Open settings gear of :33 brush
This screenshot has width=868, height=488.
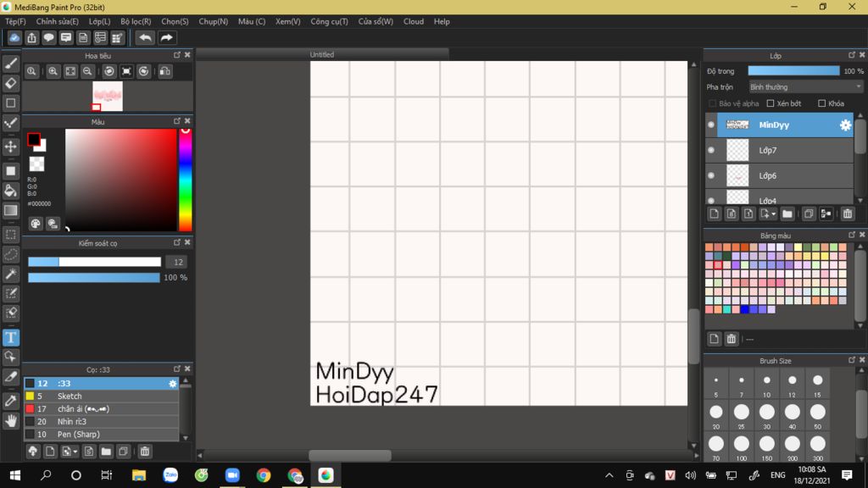[x=173, y=384]
